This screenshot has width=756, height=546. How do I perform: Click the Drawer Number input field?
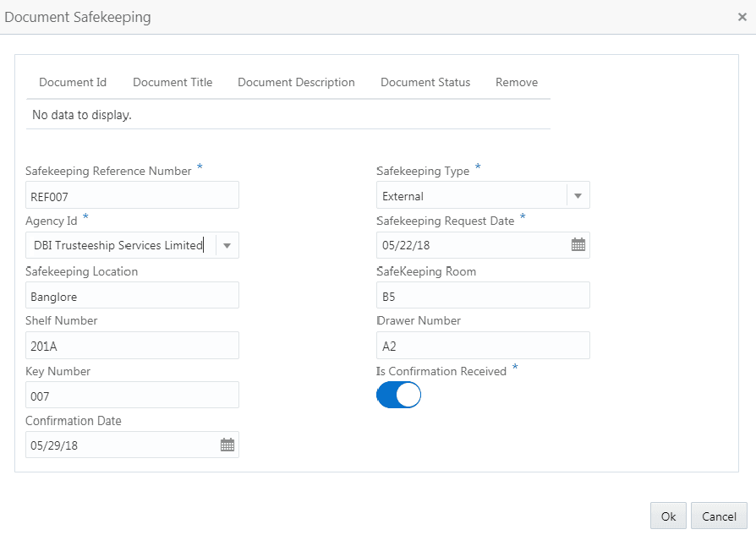pos(483,345)
